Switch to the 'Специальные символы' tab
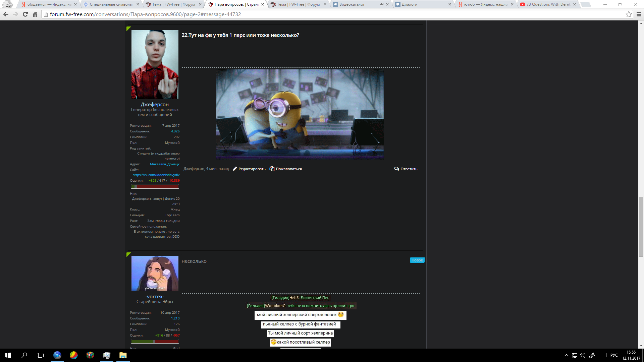This screenshot has width=644, height=362. [x=111, y=4]
